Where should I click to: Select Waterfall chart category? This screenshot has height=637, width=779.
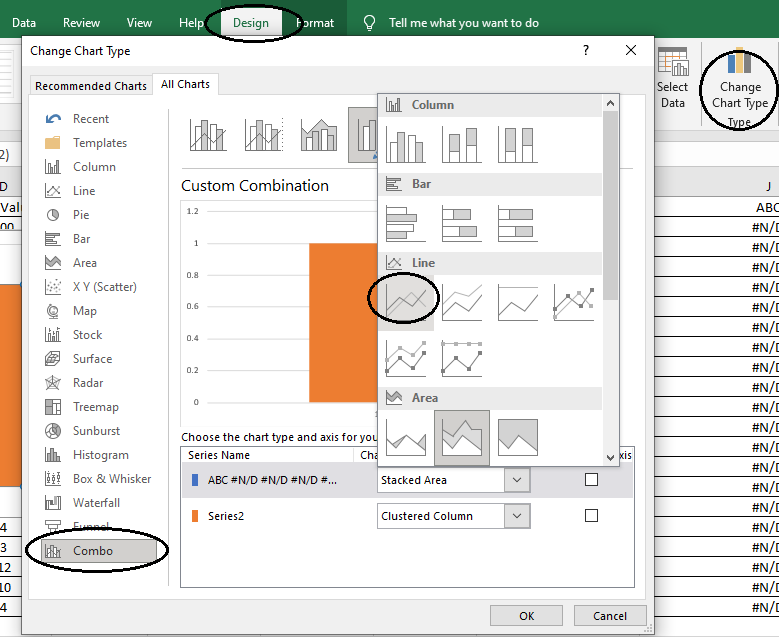coord(96,502)
